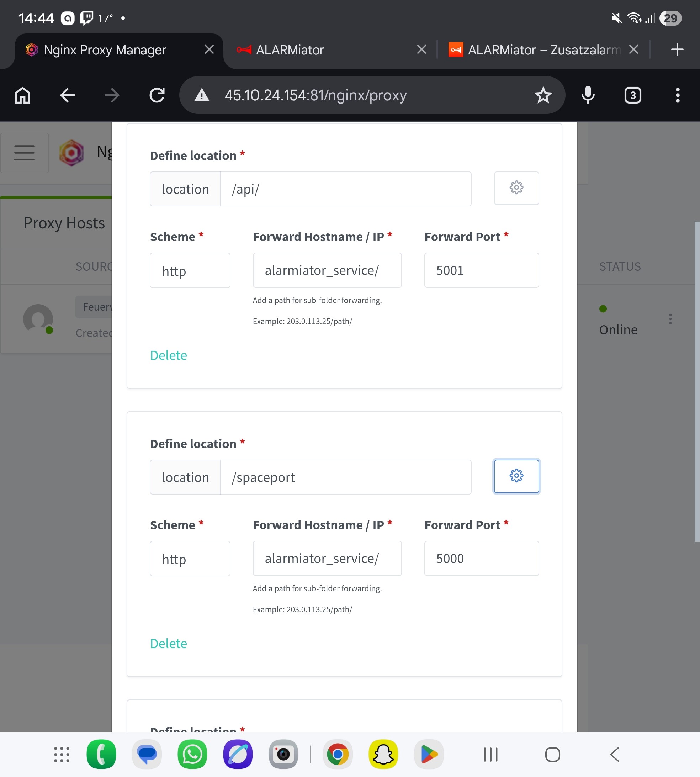700x777 pixels.
Task: Open gear settings for /spaceport location
Action: click(x=516, y=476)
